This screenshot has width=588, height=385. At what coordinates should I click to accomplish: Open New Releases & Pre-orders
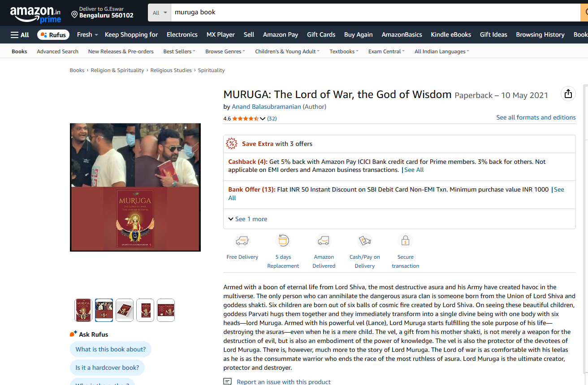pyautogui.click(x=121, y=51)
